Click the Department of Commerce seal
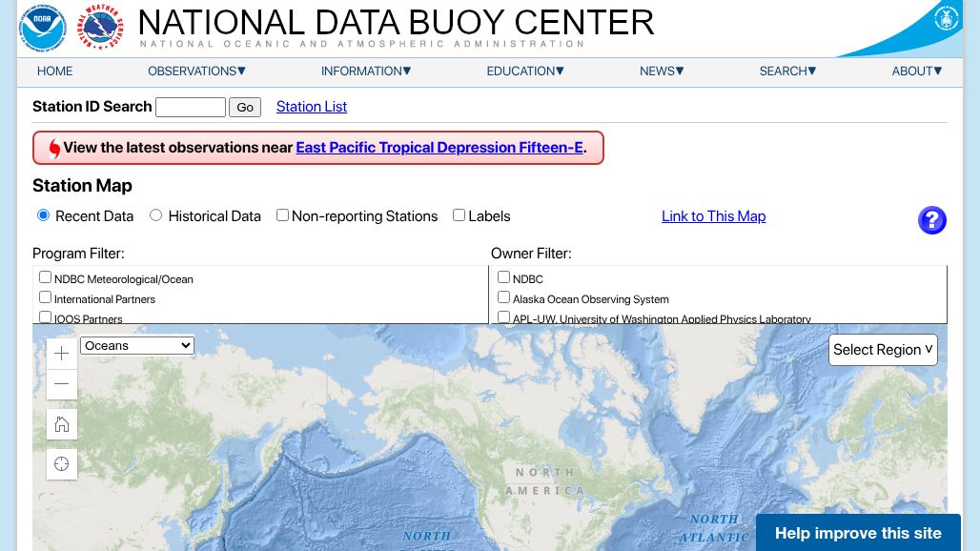The image size is (980, 551). (x=946, y=18)
